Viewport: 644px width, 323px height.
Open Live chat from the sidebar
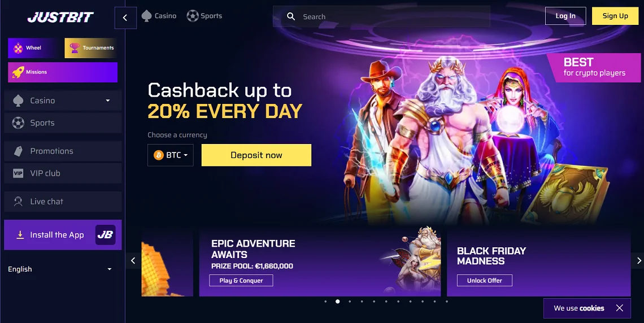[63, 202]
